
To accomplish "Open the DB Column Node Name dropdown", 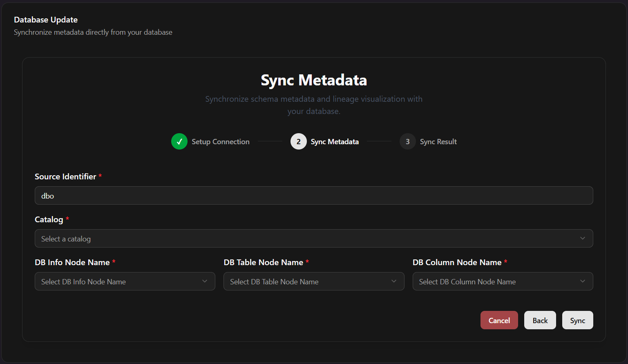I will (x=503, y=281).
